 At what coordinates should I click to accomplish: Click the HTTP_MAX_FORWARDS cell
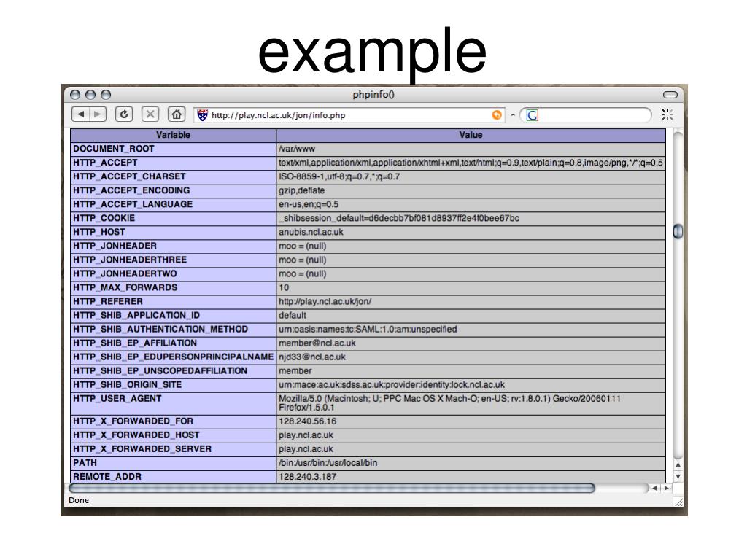pyautogui.click(x=173, y=287)
